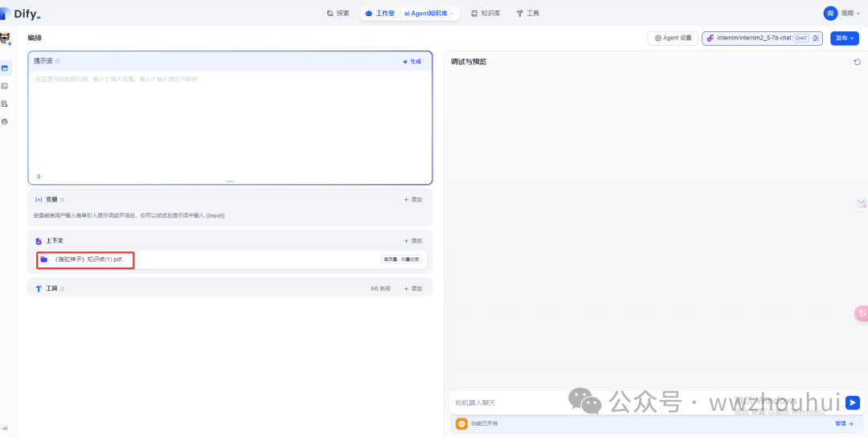Click 生成 to auto-generate the prompt

[x=411, y=61]
